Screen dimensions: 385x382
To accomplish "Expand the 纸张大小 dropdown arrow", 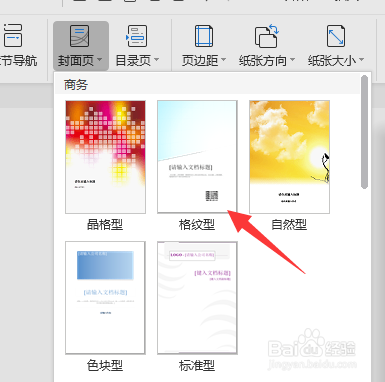I will 361,60.
